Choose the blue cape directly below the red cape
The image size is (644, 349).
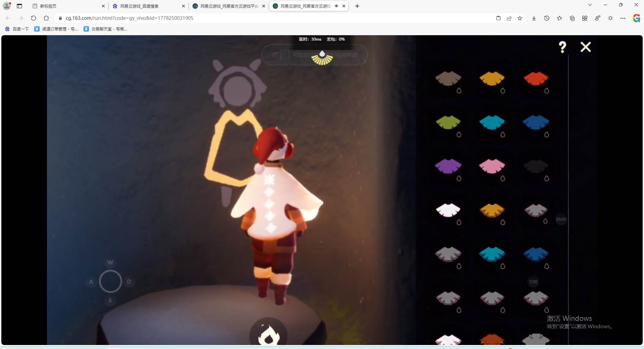coord(536,122)
